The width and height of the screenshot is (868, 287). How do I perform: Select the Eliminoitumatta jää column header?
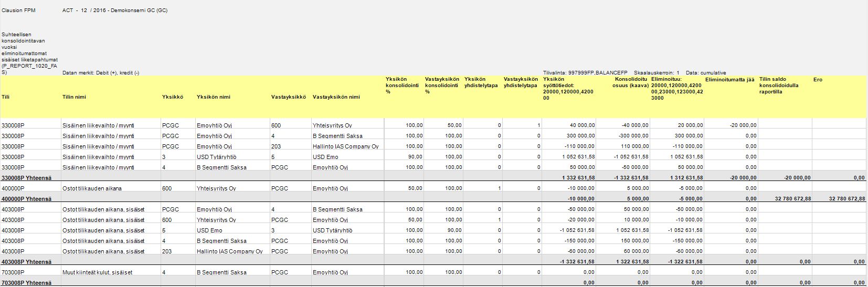point(729,80)
